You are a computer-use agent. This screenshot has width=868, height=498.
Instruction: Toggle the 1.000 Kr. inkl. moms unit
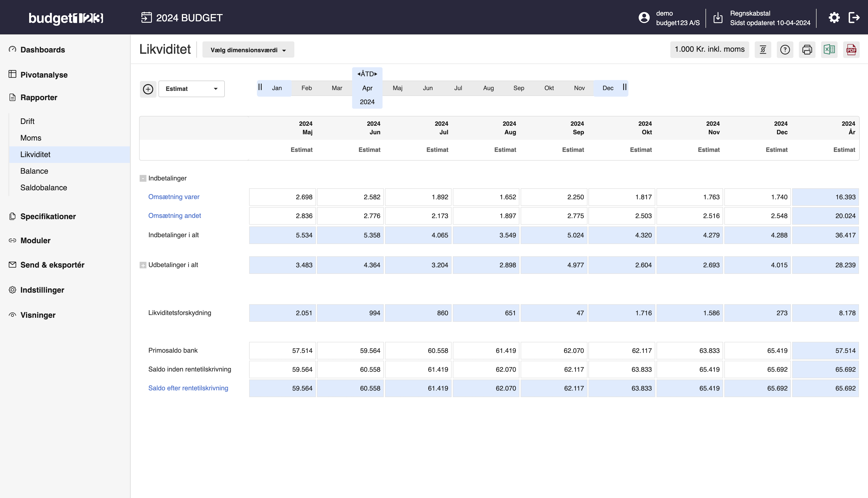point(709,49)
